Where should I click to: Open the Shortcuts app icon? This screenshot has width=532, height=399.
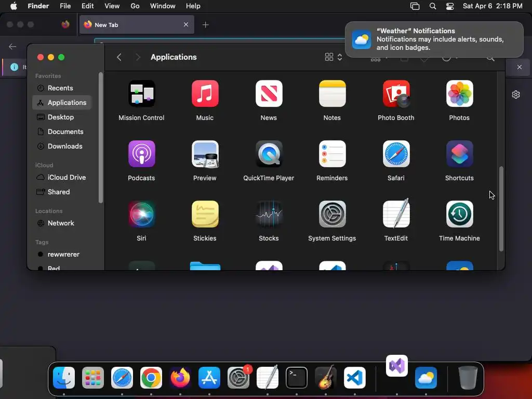click(459, 154)
